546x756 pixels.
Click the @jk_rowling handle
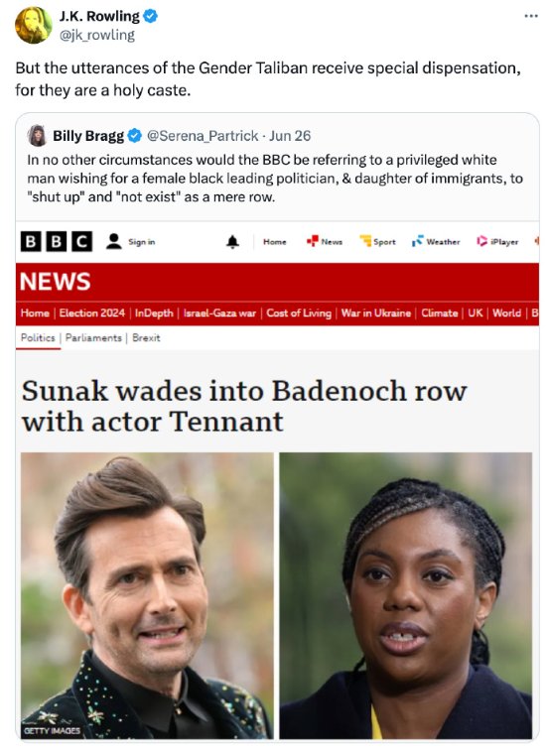[x=97, y=35]
